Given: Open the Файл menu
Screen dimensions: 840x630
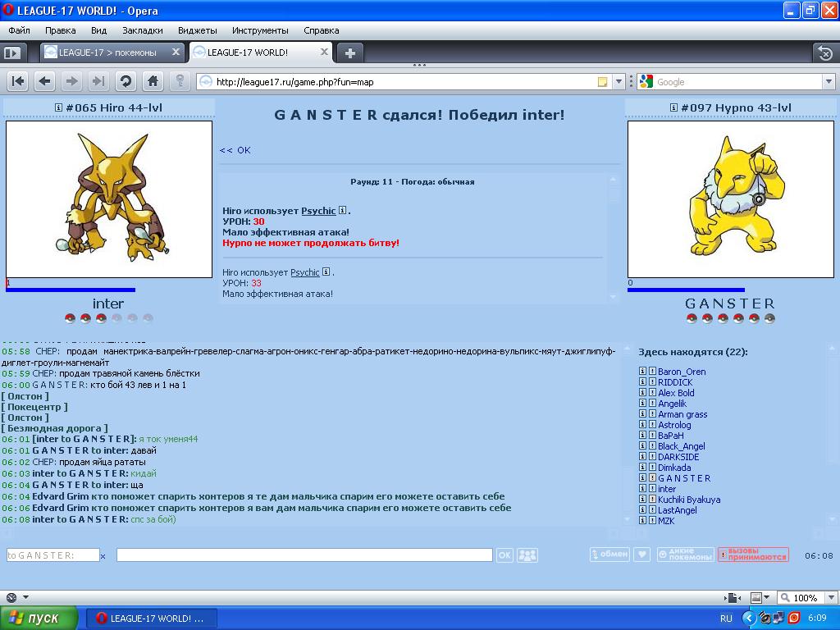Looking at the screenshot, I should (x=20, y=30).
